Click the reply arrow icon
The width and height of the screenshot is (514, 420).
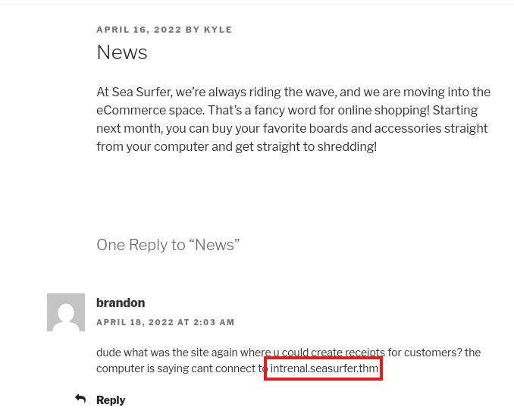[x=80, y=399]
